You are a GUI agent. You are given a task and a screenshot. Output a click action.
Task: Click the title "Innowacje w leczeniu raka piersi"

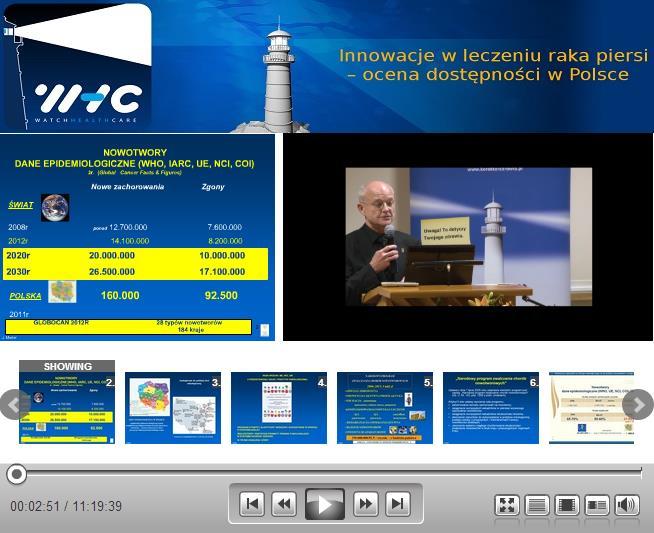coord(493,55)
